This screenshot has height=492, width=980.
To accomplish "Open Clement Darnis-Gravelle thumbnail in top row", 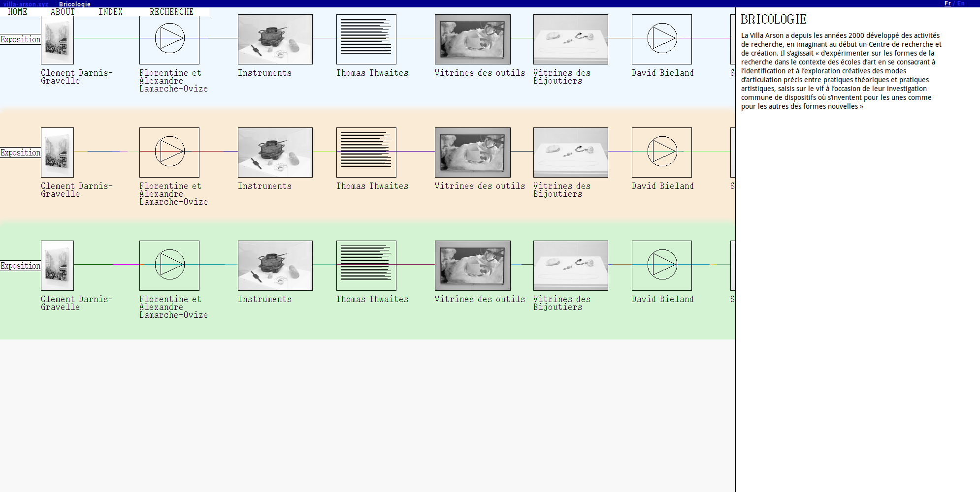I will [x=58, y=40].
